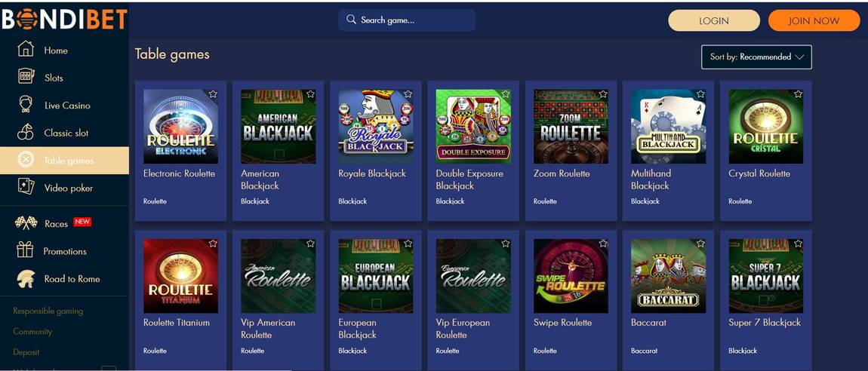
Task: Star the Roulette Titanium game
Action: (213, 244)
